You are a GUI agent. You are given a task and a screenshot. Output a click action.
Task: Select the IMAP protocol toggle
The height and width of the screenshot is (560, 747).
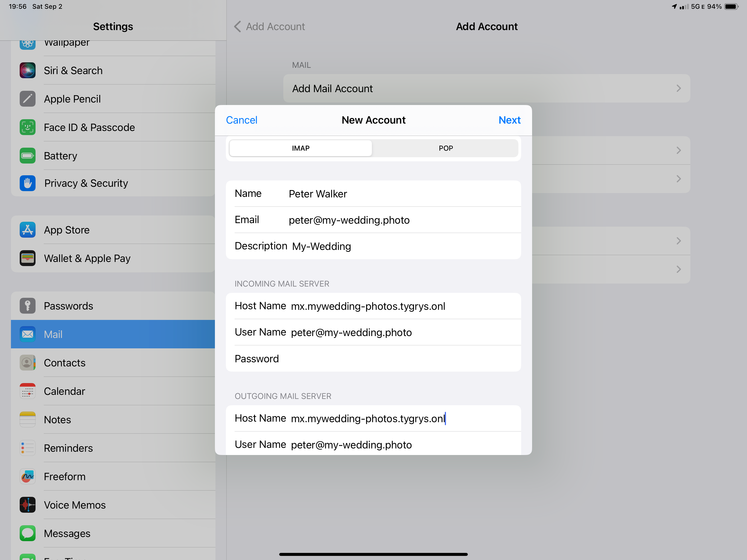[x=300, y=148]
